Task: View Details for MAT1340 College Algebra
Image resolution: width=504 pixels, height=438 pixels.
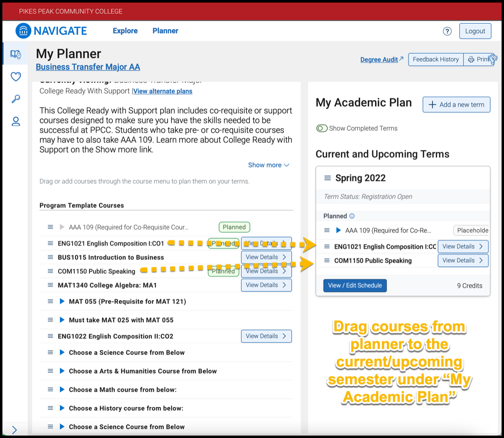Action: point(266,285)
